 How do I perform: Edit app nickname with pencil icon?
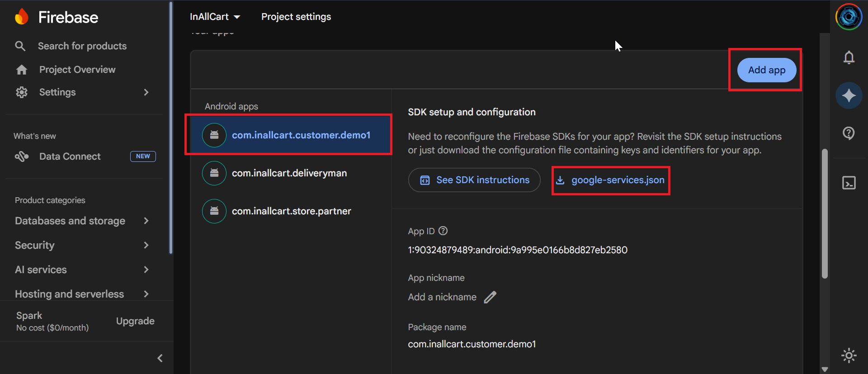[490, 297]
